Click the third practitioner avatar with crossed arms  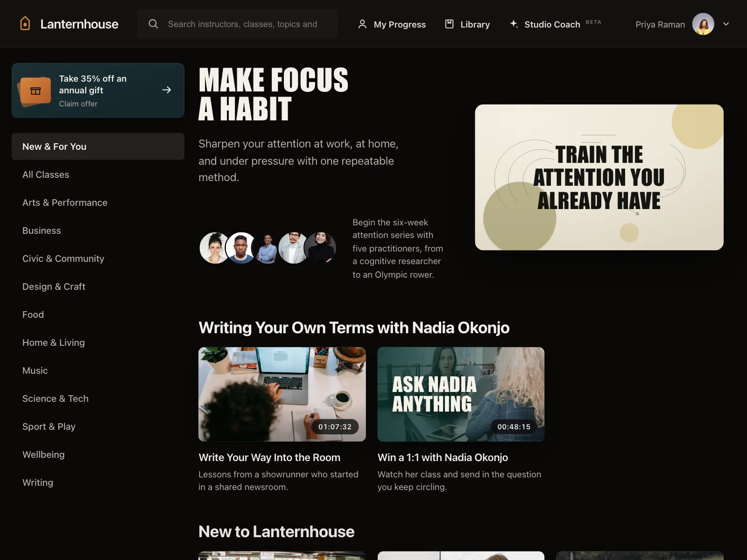[x=267, y=248]
